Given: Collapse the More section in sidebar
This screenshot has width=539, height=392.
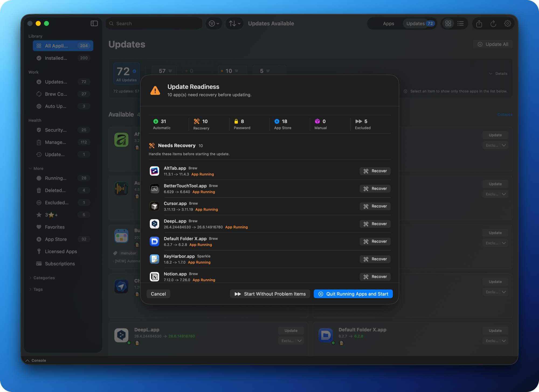Looking at the screenshot, I should (x=30, y=169).
